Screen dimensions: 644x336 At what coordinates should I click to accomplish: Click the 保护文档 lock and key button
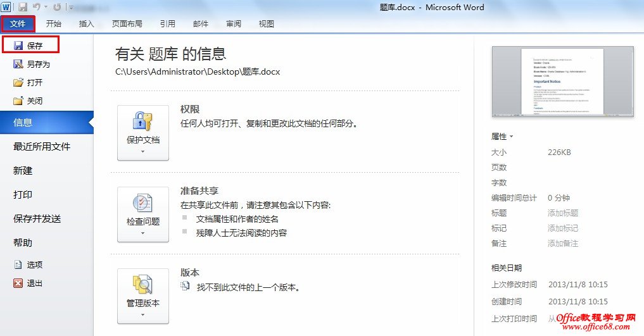pos(143,132)
